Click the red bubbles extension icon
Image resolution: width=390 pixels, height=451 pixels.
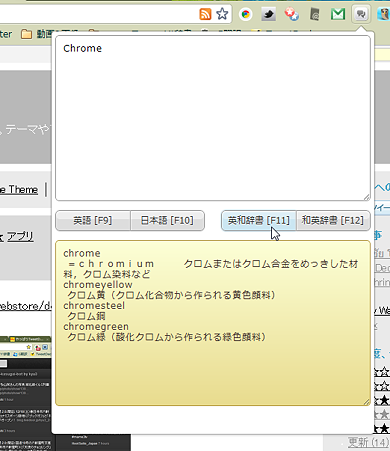pos(291,14)
